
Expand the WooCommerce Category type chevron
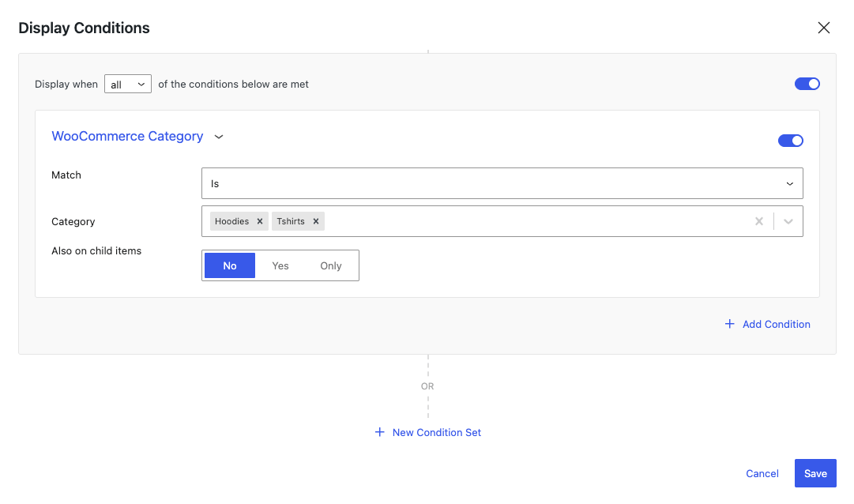pyautogui.click(x=219, y=137)
